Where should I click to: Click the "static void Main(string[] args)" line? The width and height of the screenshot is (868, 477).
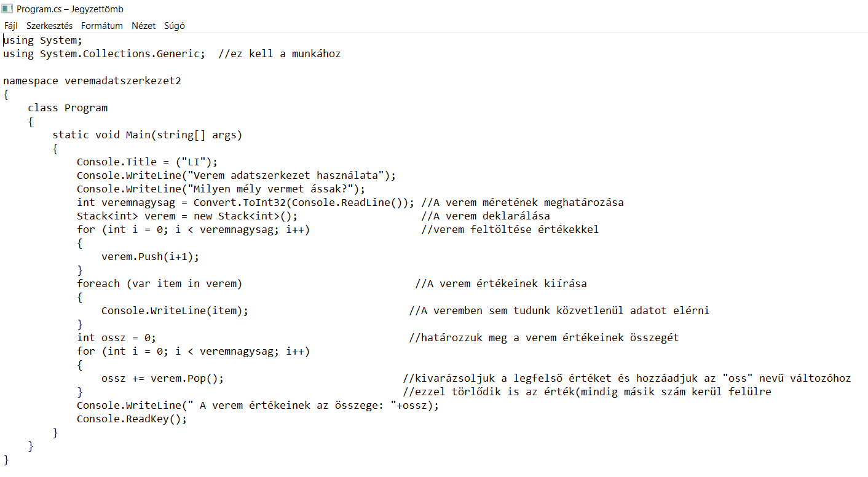pos(148,135)
